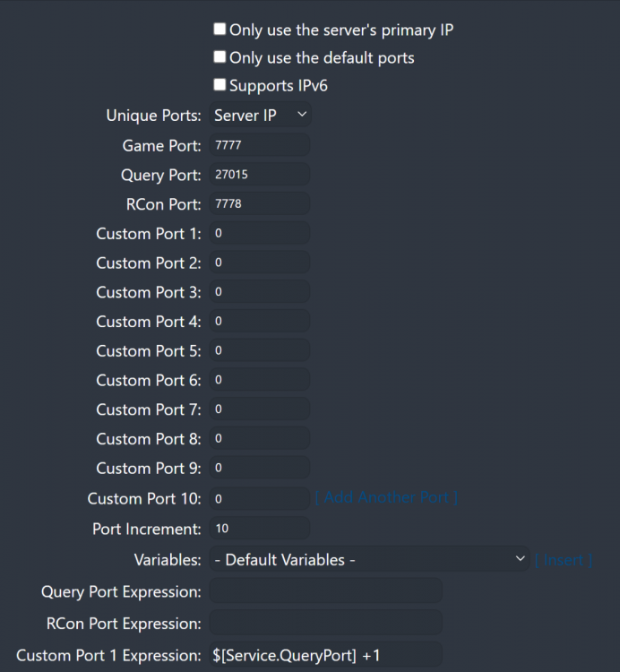Screen dimensions: 620x672
Task: Check "Only use the default ports" option
Action: pos(220,57)
